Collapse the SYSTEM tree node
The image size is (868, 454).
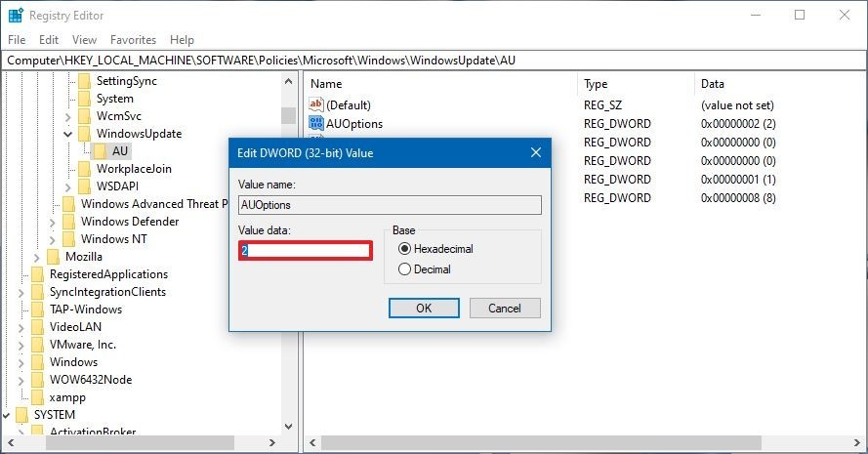click(x=6, y=415)
